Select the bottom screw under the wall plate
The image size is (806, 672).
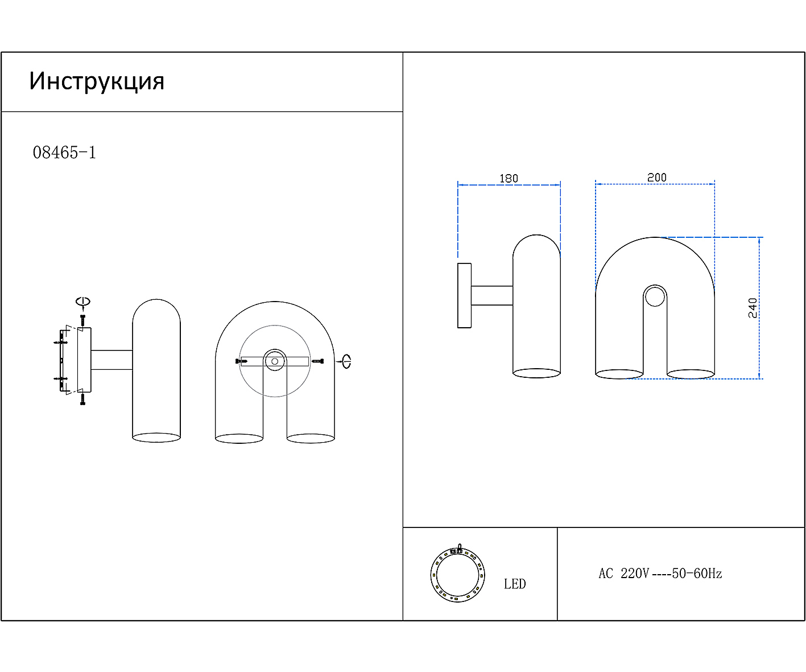coord(82,399)
